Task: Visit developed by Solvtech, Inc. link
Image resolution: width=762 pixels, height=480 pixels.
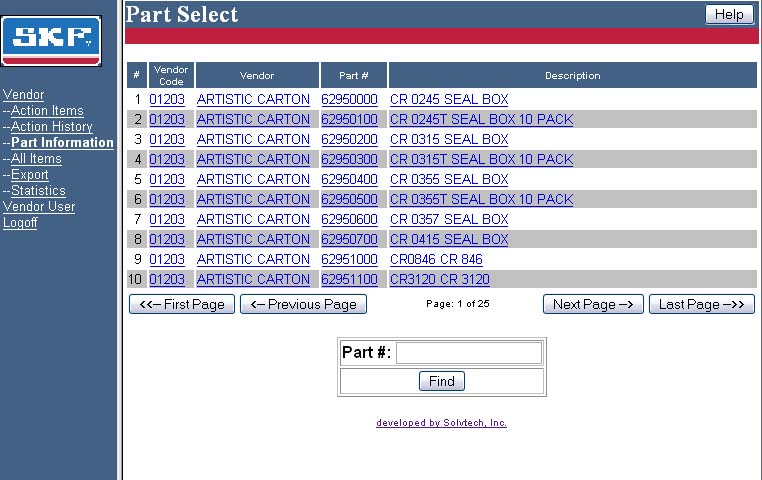Action: 441,423
